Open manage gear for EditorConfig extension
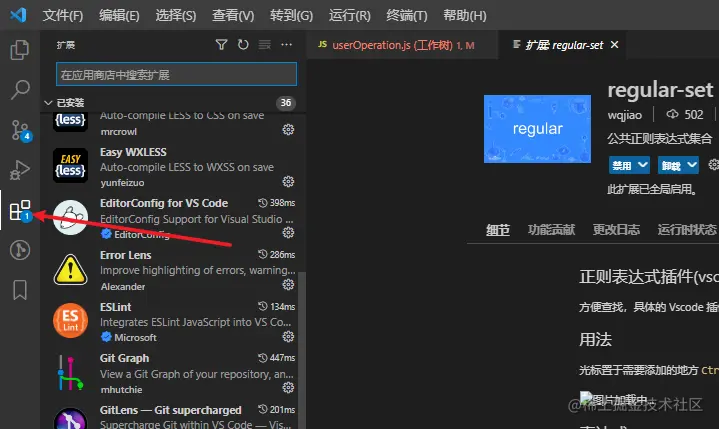Screen dimensions: 719x429 (288, 233)
